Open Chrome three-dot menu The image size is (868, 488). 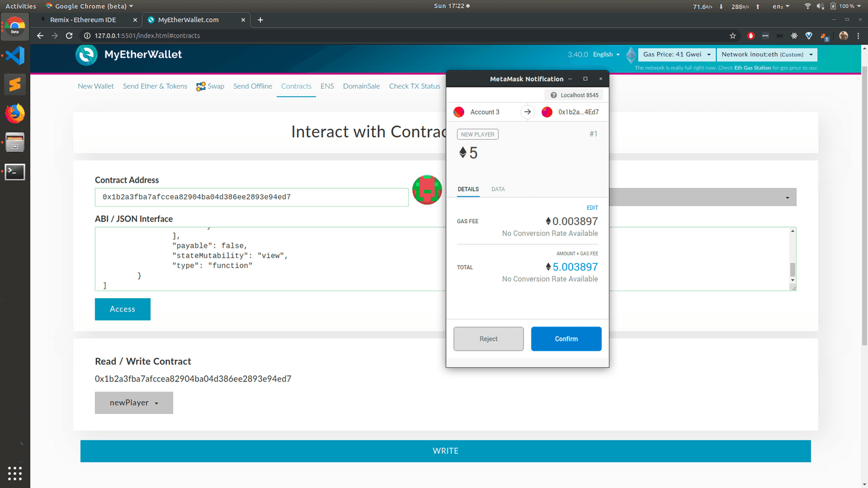point(858,36)
